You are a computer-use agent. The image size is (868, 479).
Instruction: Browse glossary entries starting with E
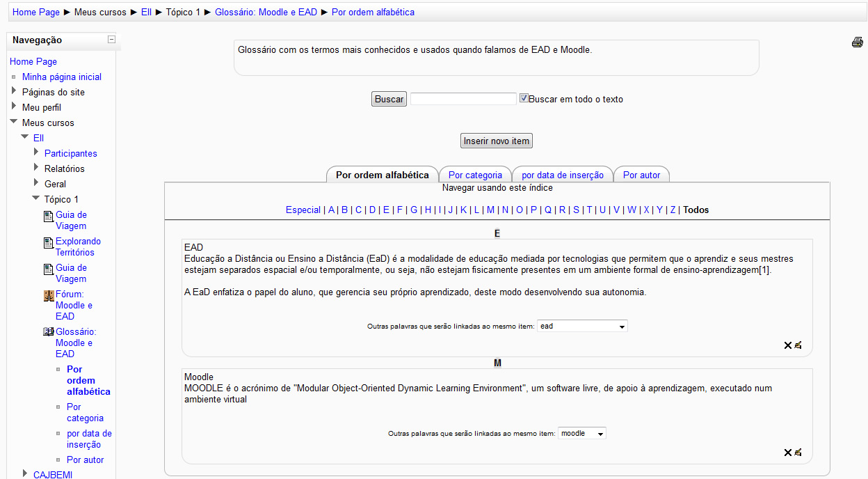click(386, 210)
